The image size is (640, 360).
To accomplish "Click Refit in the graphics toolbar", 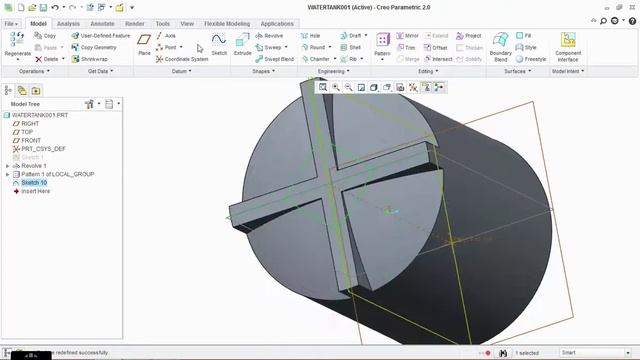I will [x=323, y=87].
